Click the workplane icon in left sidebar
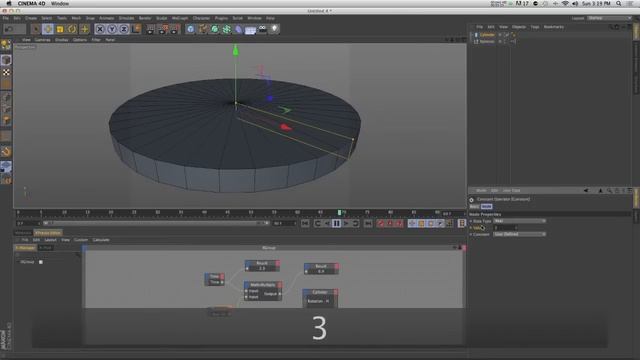 tap(6, 167)
